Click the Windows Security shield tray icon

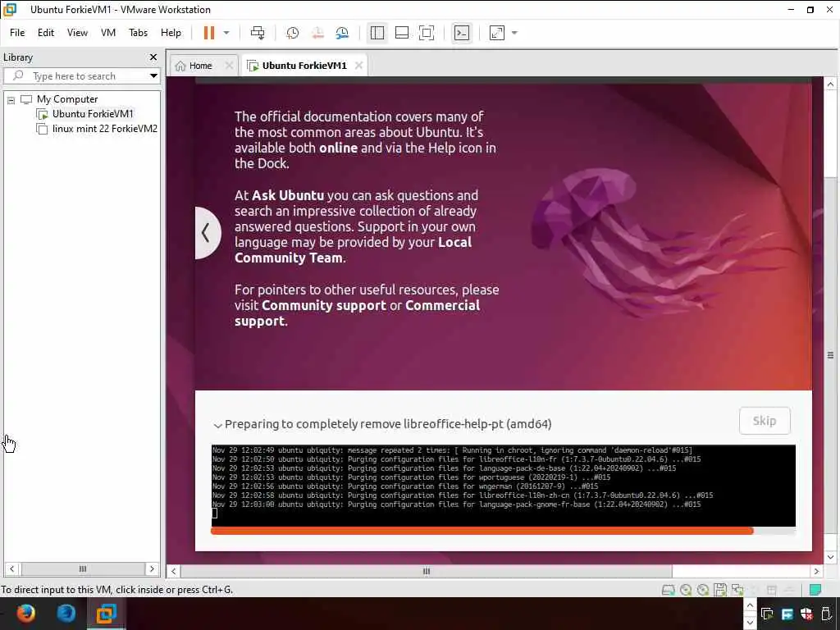coord(806,614)
